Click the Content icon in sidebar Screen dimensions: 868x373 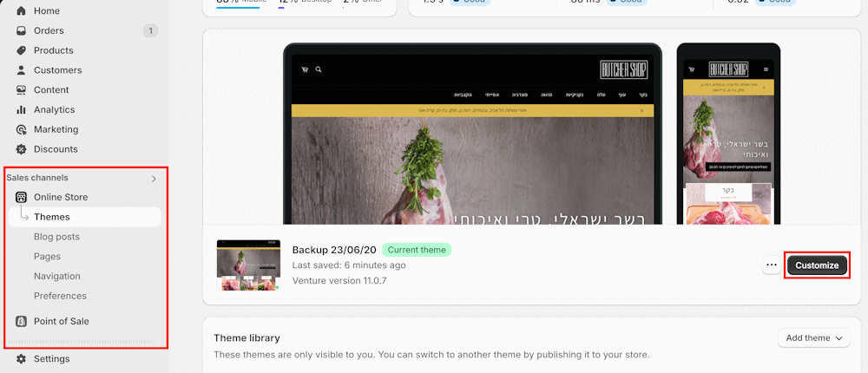22,90
